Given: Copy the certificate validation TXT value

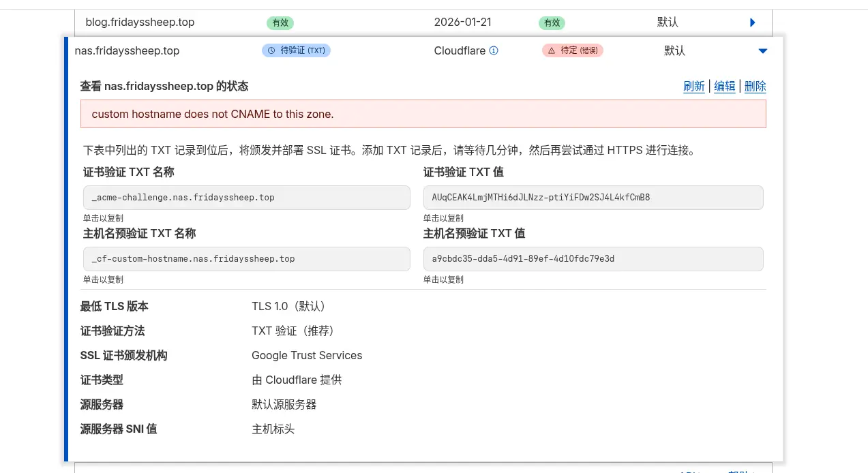Looking at the screenshot, I should click(593, 197).
